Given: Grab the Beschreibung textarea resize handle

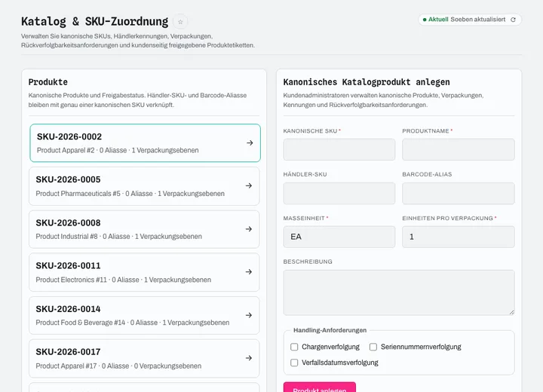Looking at the screenshot, I should 511,312.
